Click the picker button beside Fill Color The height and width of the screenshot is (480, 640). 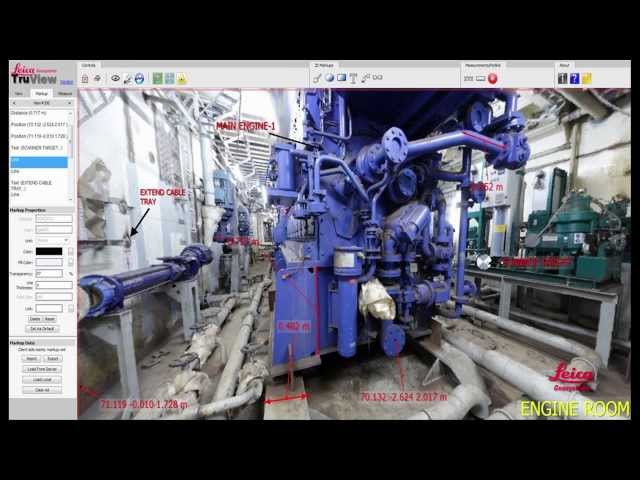click(71, 262)
